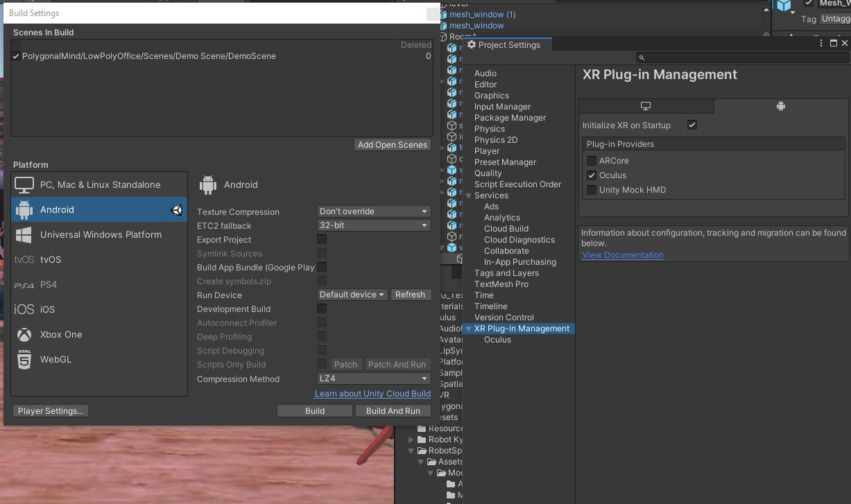This screenshot has height=504, width=851.
Task: Switch to the desktop monitor XR tab
Action: 646,106
